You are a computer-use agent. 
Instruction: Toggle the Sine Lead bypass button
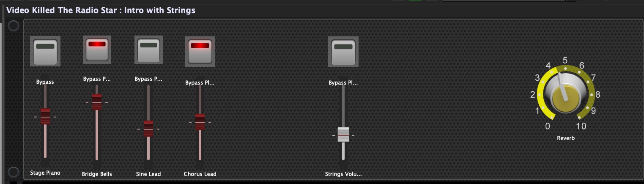click(148, 50)
